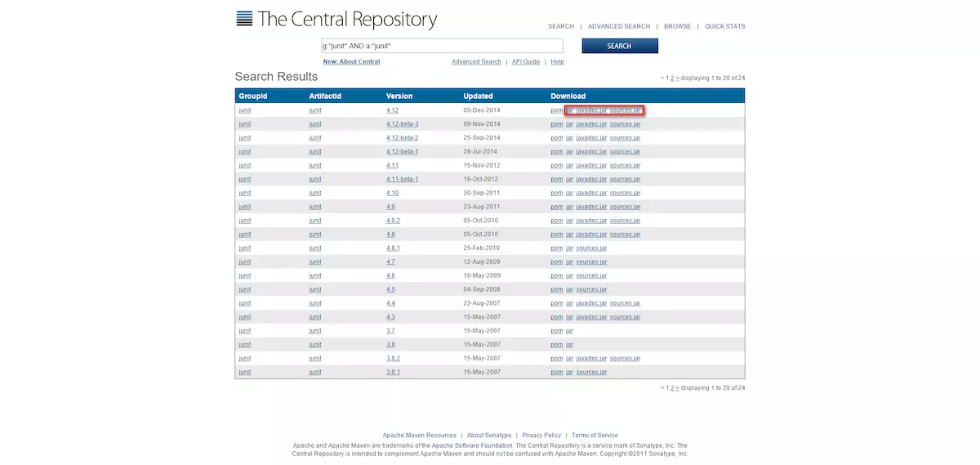Image resolution: width=980 pixels, height=465 pixels.
Task: Open the Terms of Service footer link
Action: [595, 436]
